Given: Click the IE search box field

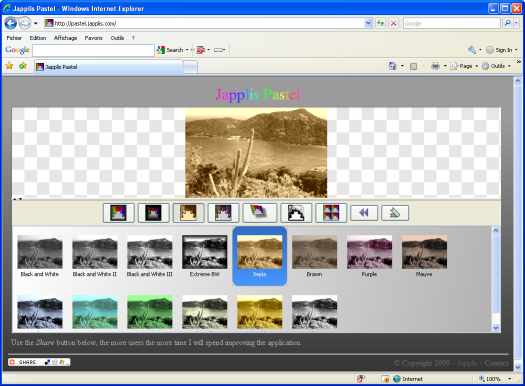Looking at the screenshot, I should tap(452, 23).
